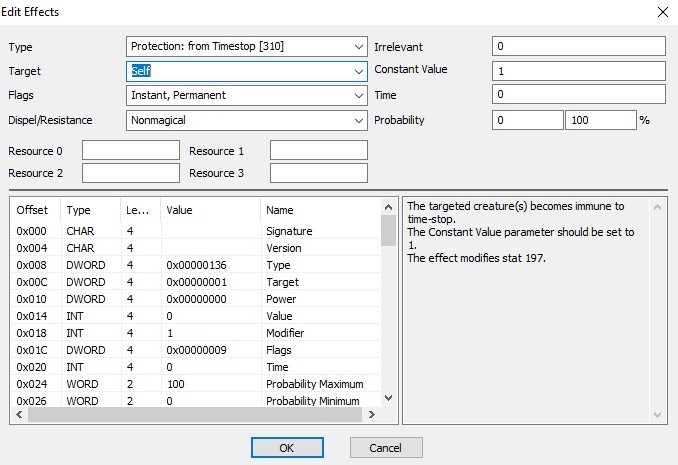
Task: Click right arrow on table's horizontal scrollbar
Action: (373, 414)
